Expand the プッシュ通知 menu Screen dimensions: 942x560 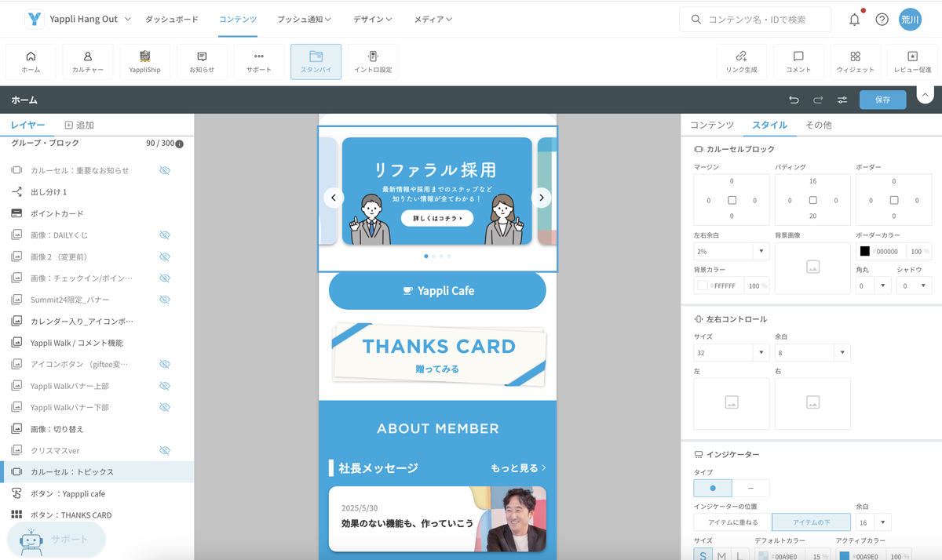[304, 19]
